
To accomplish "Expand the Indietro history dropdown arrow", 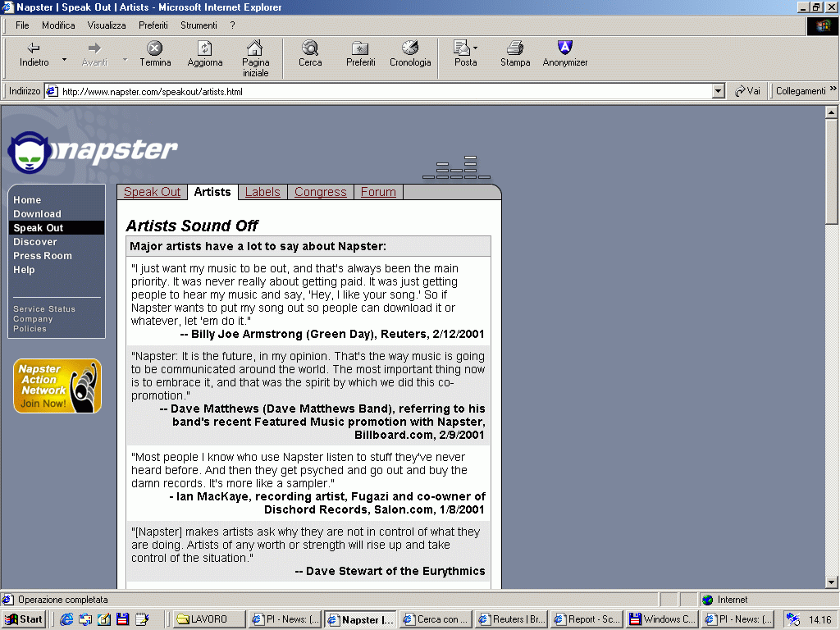I will [64, 59].
